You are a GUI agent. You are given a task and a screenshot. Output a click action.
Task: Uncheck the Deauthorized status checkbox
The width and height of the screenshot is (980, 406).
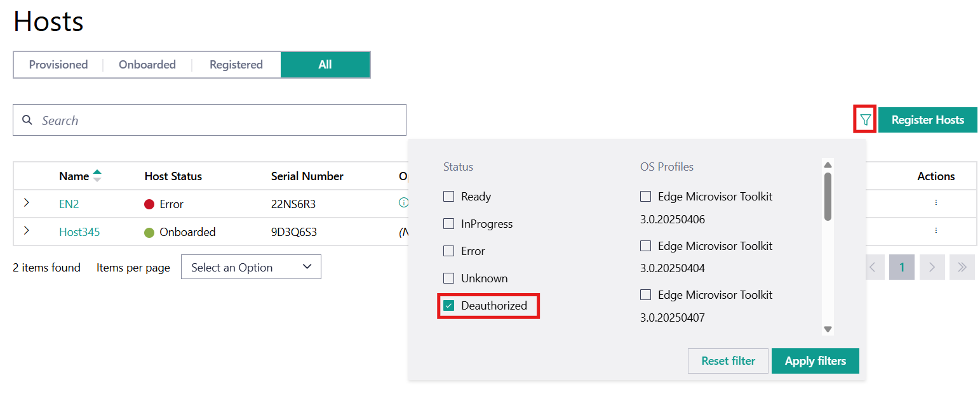pyautogui.click(x=449, y=306)
